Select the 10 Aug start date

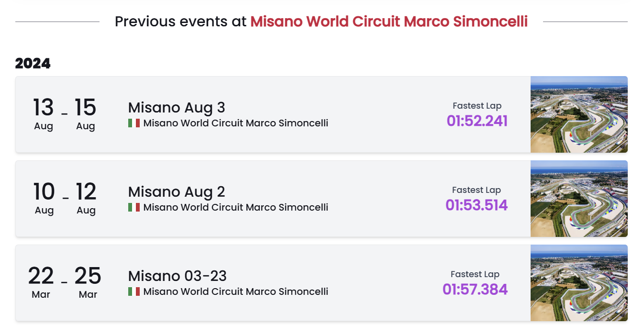[x=44, y=198]
